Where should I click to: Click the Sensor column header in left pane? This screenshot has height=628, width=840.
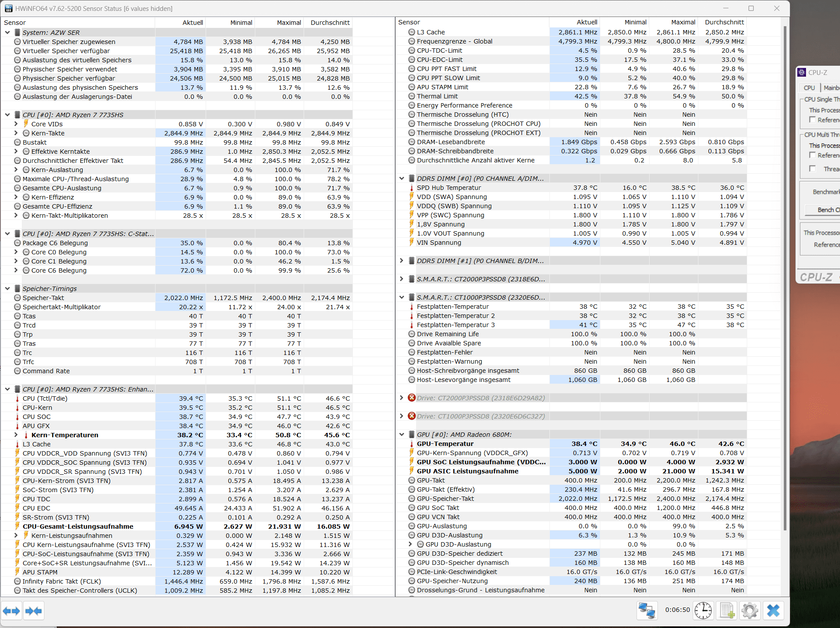click(78, 23)
